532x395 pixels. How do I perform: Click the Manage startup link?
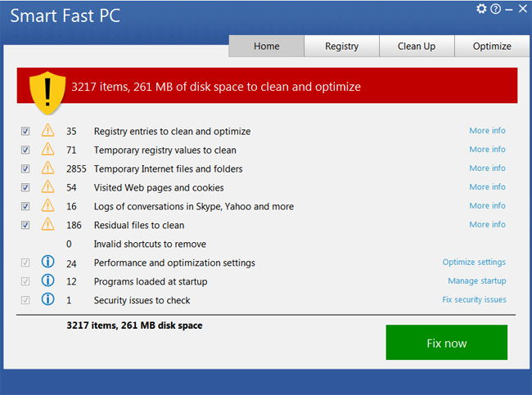[x=476, y=281]
